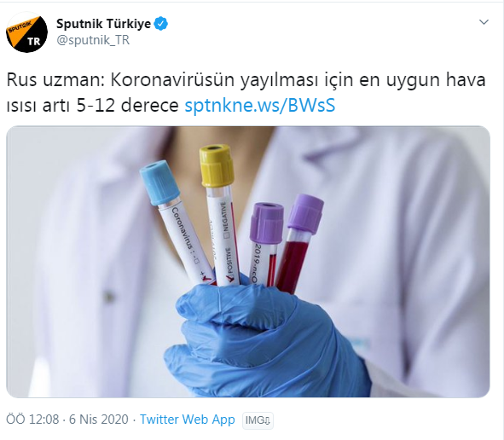This screenshot has height=440, width=504.
Task: Open the Sputnik TR profile avatar
Action: [x=26, y=32]
